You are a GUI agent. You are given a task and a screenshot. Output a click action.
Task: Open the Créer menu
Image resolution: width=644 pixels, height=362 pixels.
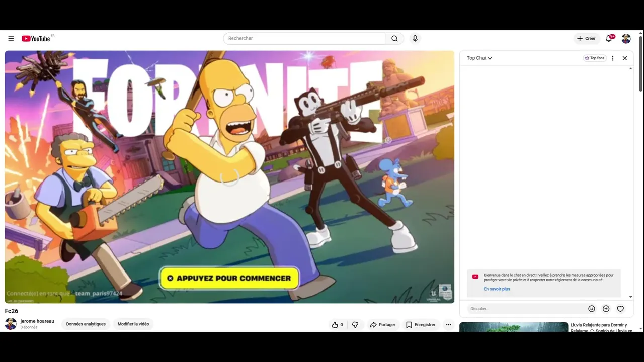click(x=587, y=39)
